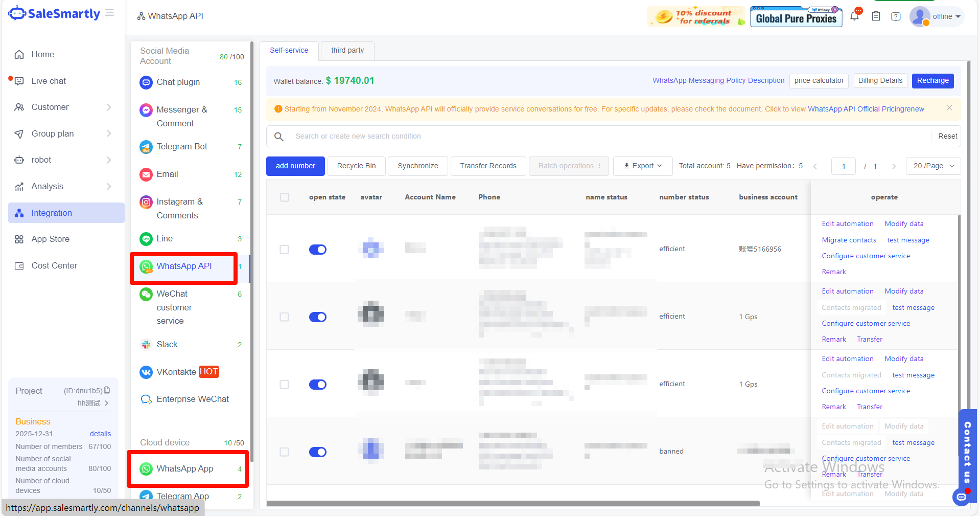Switch to the third party tab
Image resolution: width=980 pixels, height=516 pixels.
click(347, 51)
